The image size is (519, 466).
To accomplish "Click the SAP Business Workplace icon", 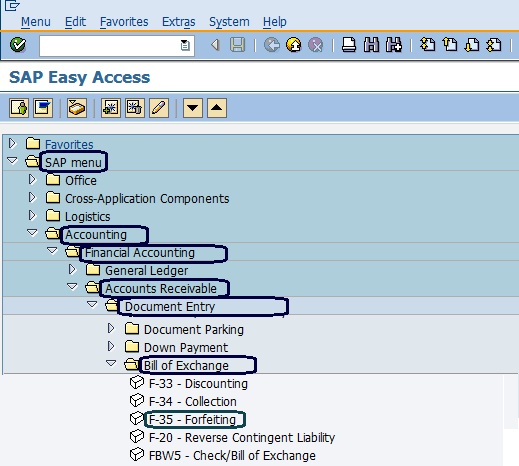I will click(77, 108).
